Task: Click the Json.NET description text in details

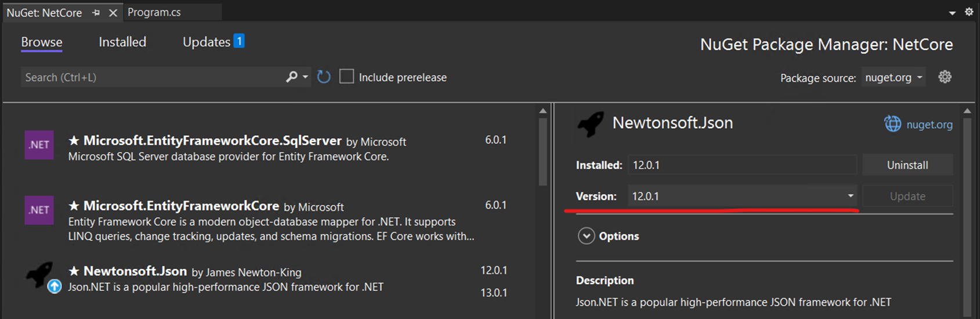Action: (x=733, y=302)
